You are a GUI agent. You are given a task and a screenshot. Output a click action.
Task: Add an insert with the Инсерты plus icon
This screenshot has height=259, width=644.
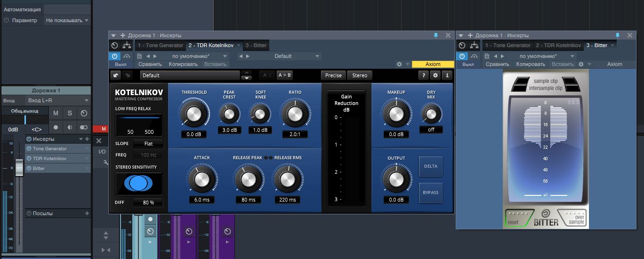(87, 139)
